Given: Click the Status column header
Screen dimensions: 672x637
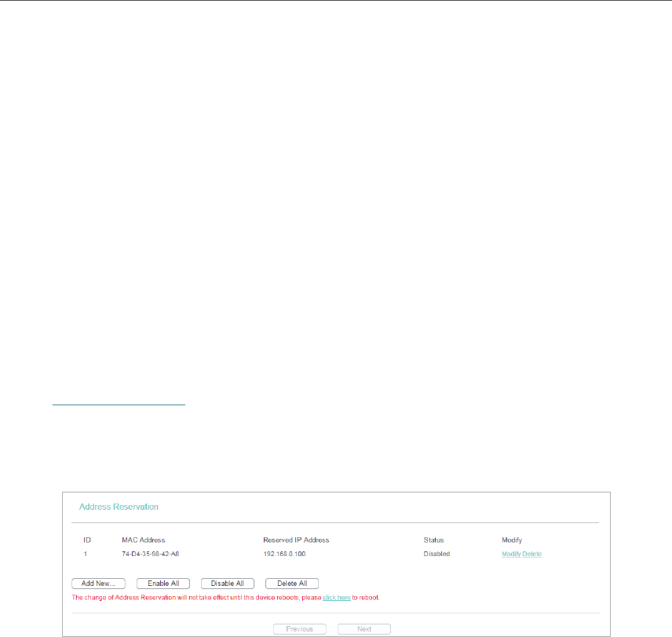Looking at the screenshot, I should pos(433,540).
